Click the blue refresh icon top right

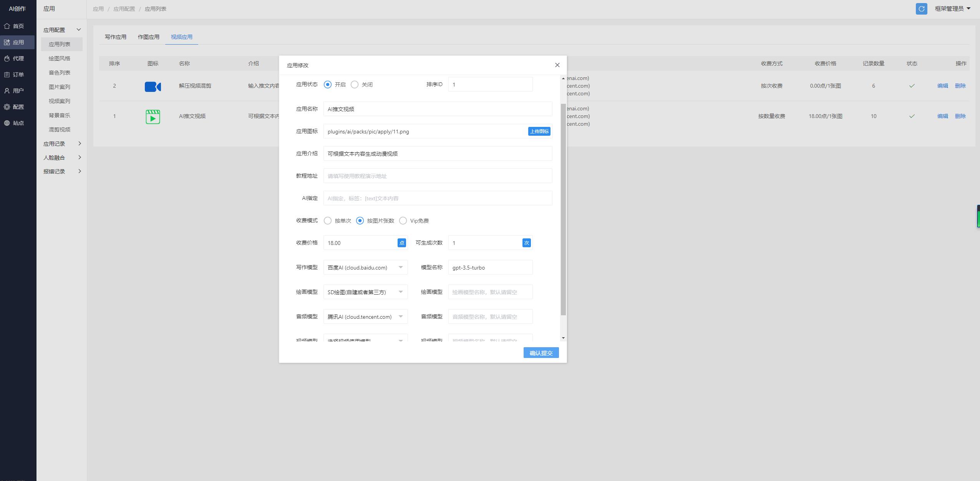click(921, 9)
